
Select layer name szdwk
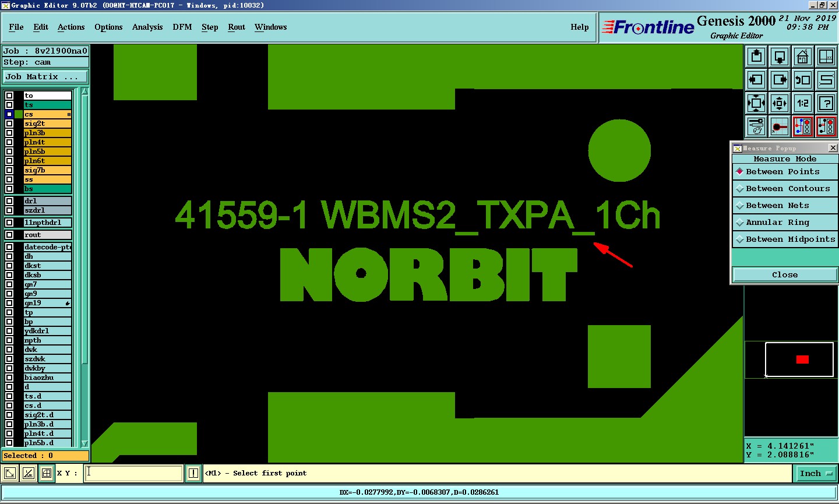point(47,359)
